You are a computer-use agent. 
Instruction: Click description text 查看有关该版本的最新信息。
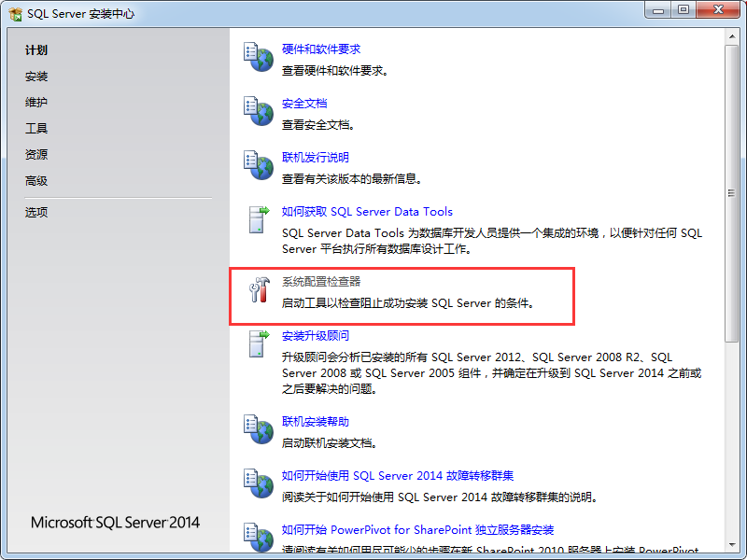click(x=353, y=179)
